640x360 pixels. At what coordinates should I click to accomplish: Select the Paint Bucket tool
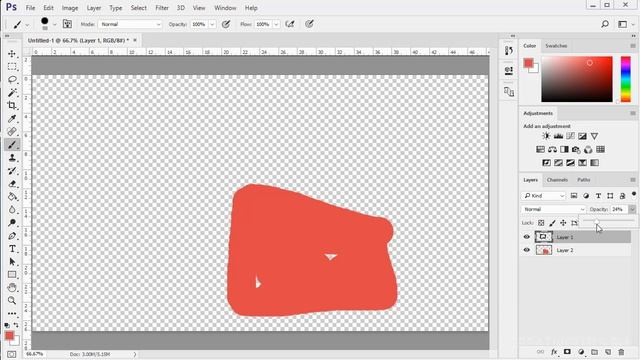tap(12, 197)
